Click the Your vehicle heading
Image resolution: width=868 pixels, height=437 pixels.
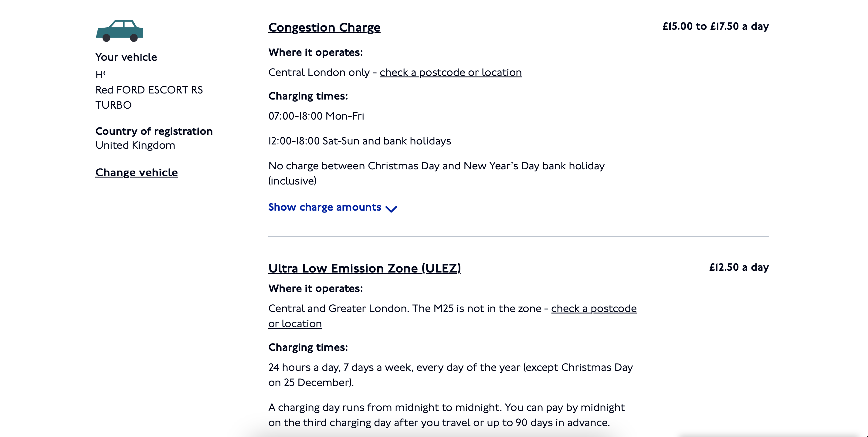[x=126, y=57]
